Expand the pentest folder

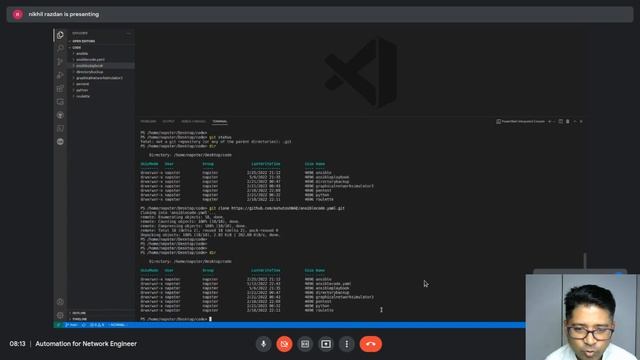[x=101, y=84]
